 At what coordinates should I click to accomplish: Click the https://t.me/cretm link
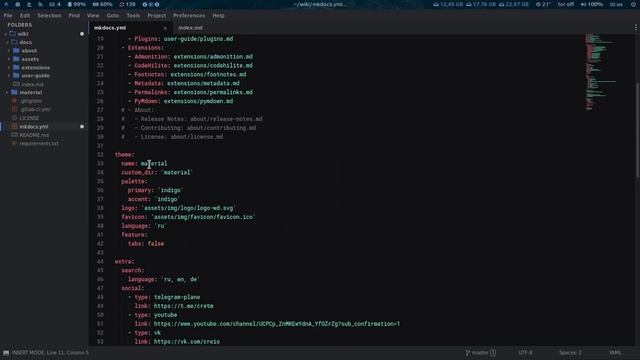[x=184, y=306]
